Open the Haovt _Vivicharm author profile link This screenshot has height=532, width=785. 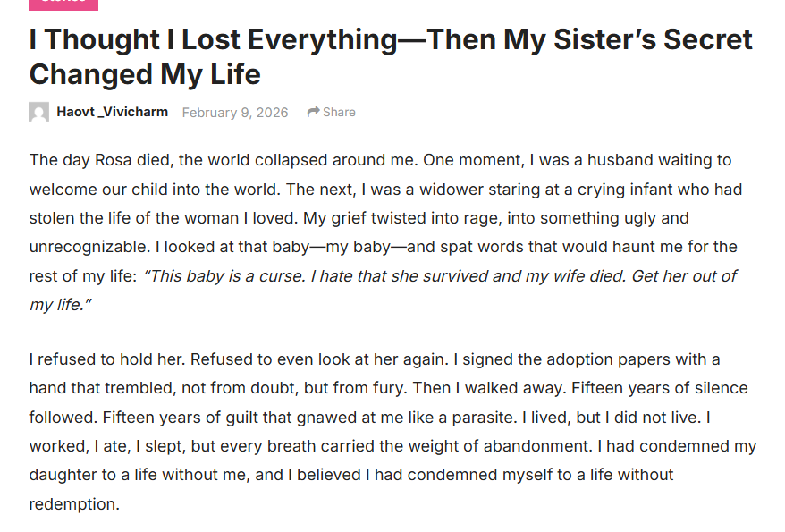(x=112, y=112)
